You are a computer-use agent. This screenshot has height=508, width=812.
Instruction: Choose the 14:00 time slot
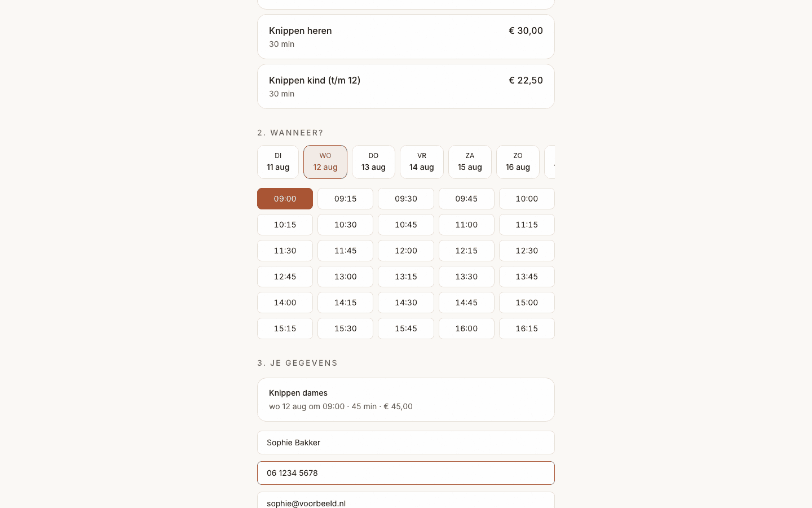[x=285, y=303]
